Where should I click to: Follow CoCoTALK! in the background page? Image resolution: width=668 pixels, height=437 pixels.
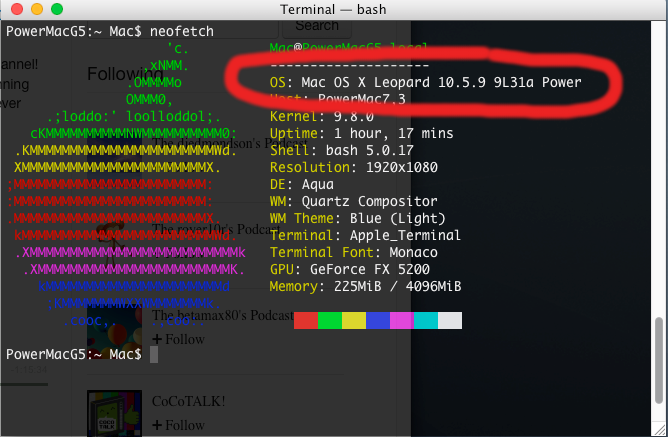point(179,425)
